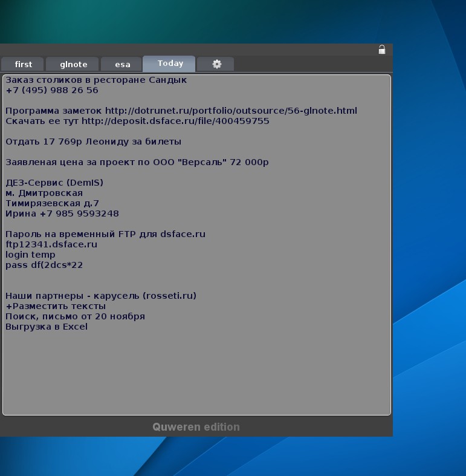Image resolution: width=466 pixels, height=476 pixels.
Task: Click the line 'pass df(2dcs*22'
Action: (x=44, y=265)
